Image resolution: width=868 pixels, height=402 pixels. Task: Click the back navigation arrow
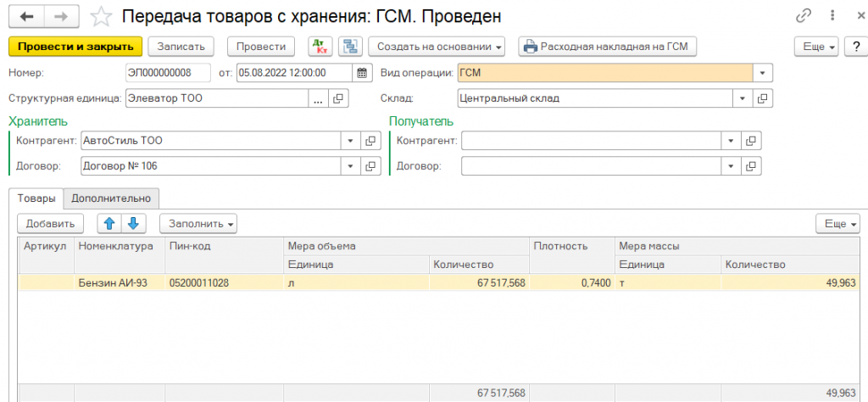point(27,16)
